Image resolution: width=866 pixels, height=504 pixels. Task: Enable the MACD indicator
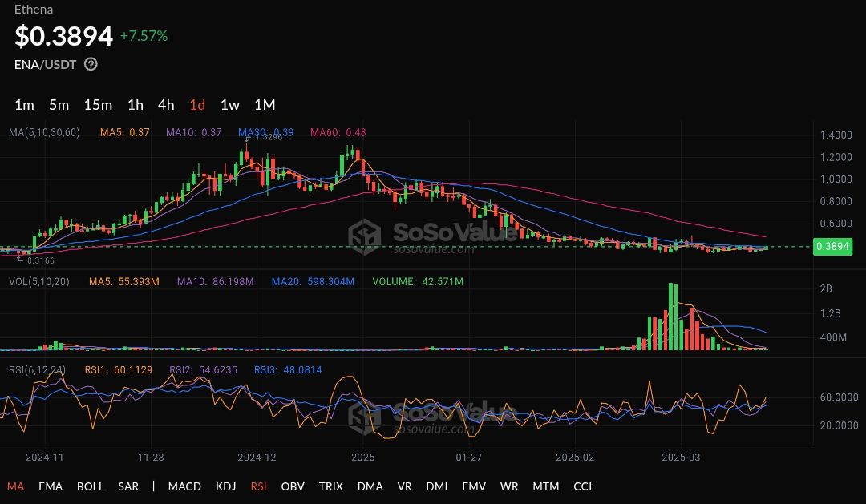coord(184,486)
